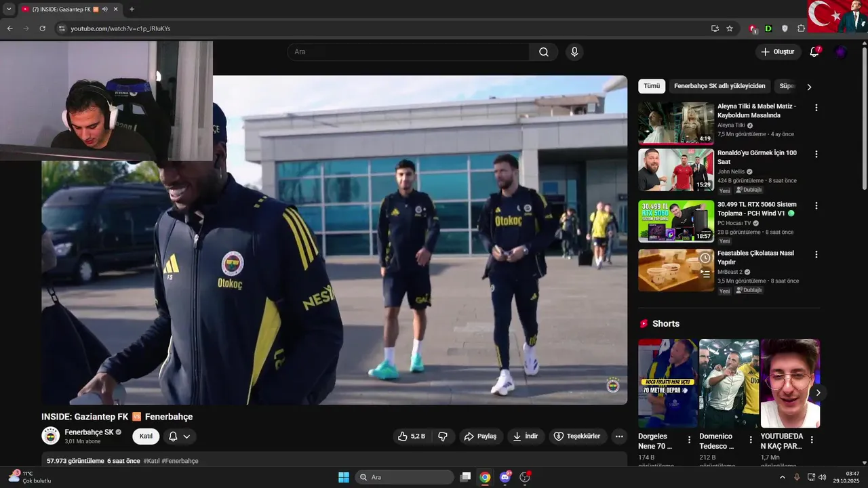The width and height of the screenshot is (868, 488).
Task: Download the video with İndir button
Action: tap(526, 436)
